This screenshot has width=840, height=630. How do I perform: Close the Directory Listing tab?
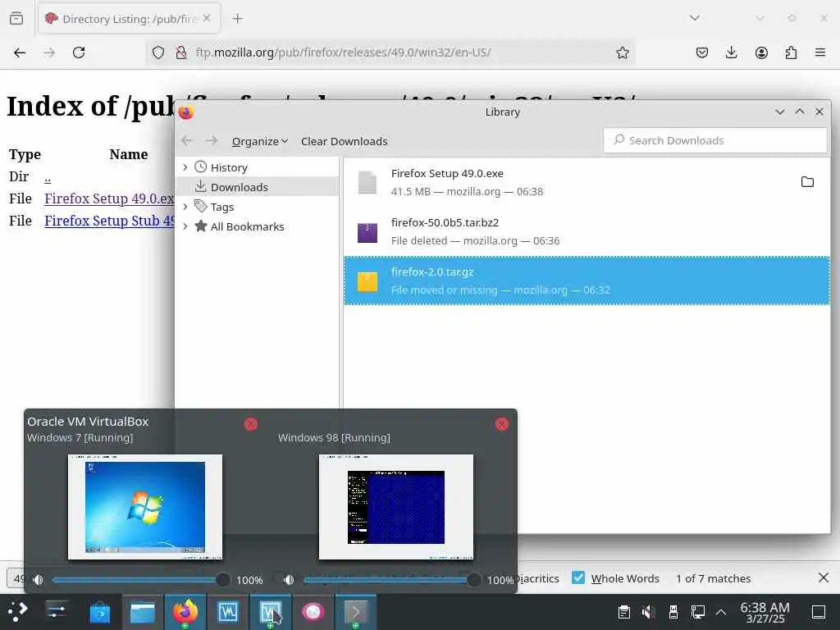(207, 18)
